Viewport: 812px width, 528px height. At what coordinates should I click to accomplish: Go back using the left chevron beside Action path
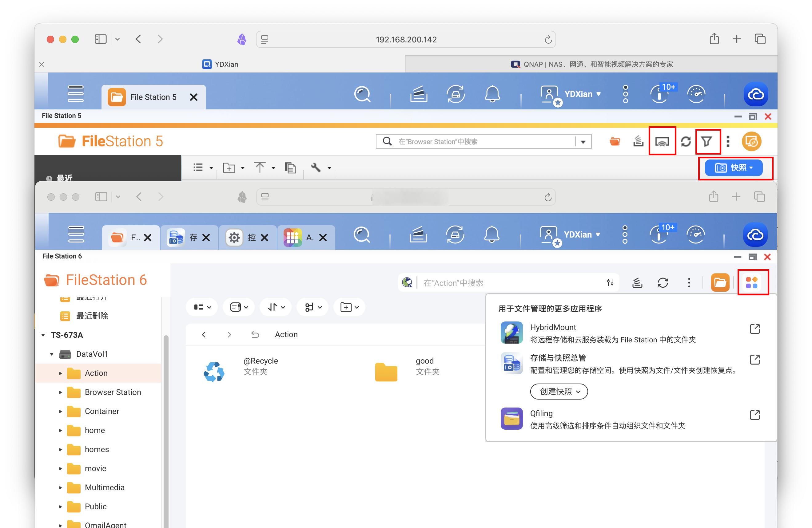(204, 335)
